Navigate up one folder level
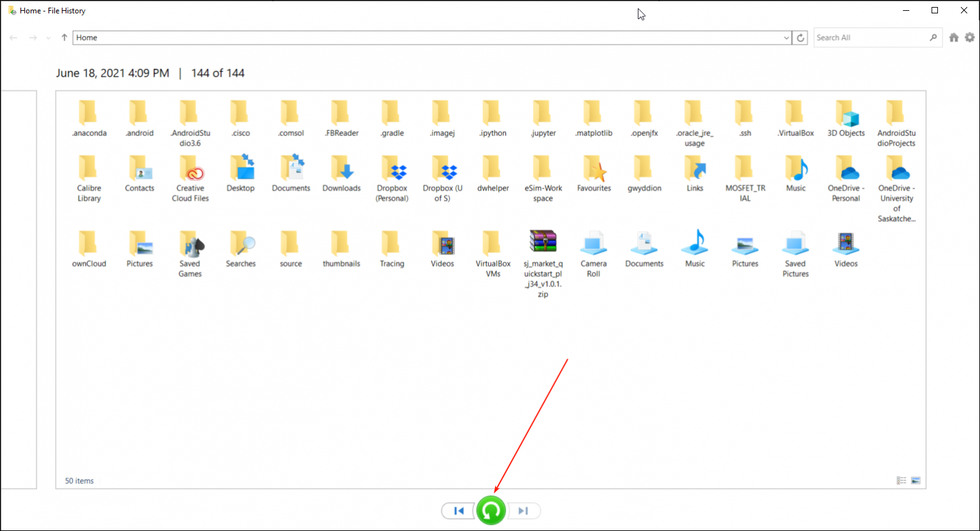This screenshot has width=980, height=531. [64, 38]
